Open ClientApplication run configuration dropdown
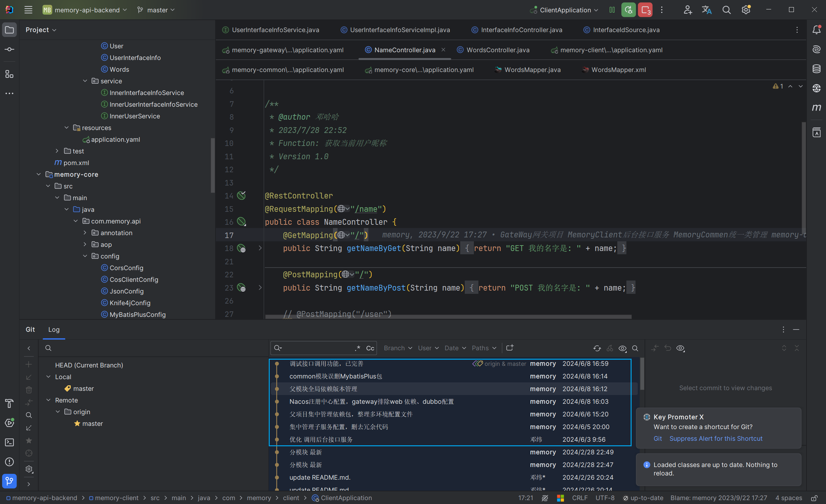 564,10
